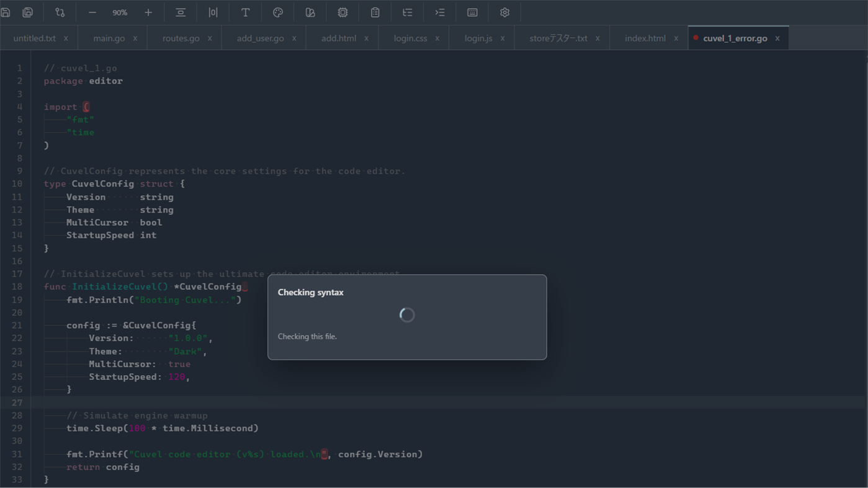Click the '// Simulate engine warmup' comment
The image size is (868, 488).
pos(137,415)
